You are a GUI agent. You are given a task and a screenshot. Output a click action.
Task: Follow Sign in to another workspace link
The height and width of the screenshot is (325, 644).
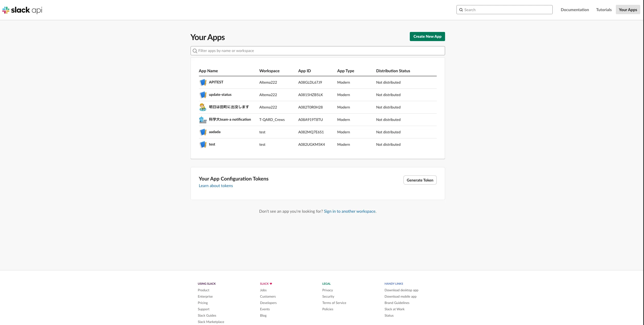click(x=350, y=211)
